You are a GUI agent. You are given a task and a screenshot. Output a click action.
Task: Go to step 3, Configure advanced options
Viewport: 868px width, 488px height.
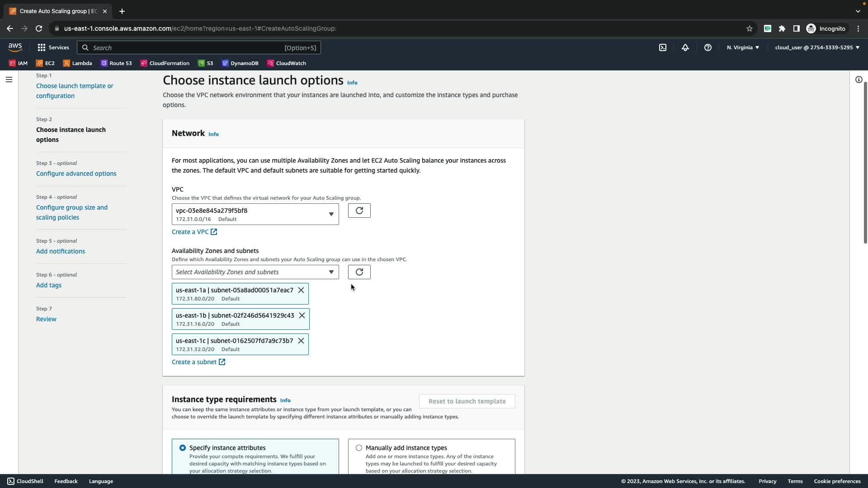click(76, 174)
